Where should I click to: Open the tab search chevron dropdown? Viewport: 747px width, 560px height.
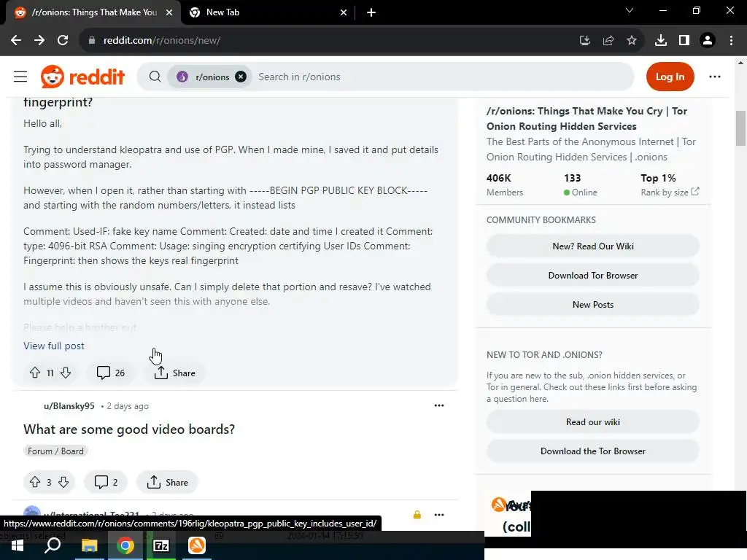pyautogui.click(x=630, y=10)
